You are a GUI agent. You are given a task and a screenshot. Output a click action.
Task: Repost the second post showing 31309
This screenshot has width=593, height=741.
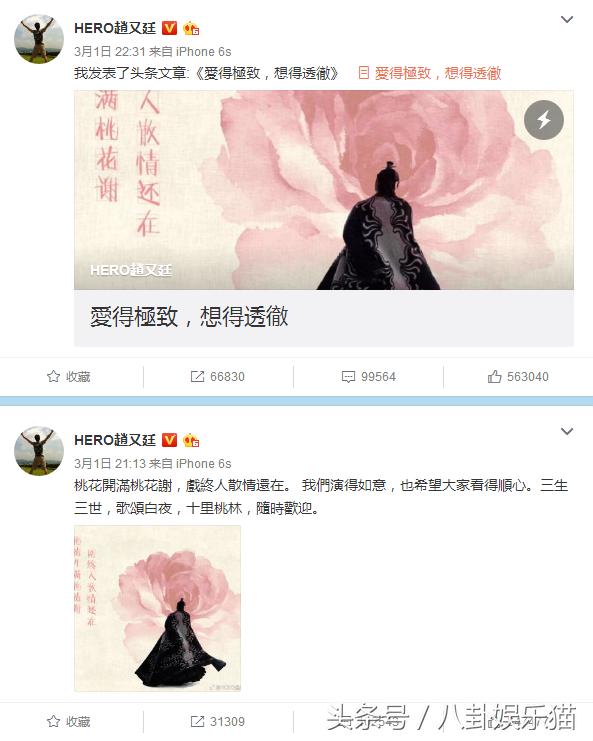pyautogui.click(x=217, y=721)
